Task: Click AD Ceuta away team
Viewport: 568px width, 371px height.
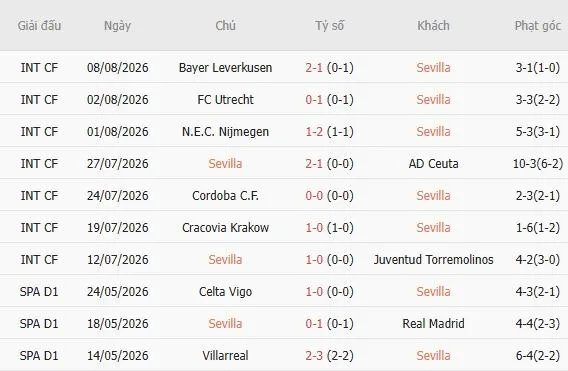Action: [x=433, y=164]
